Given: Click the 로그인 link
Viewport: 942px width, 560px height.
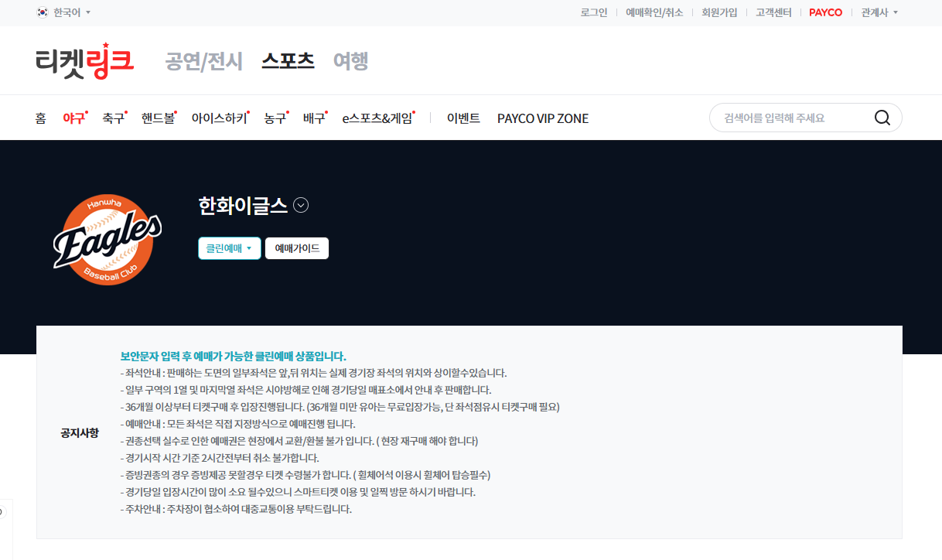Looking at the screenshot, I should [x=594, y=12].
